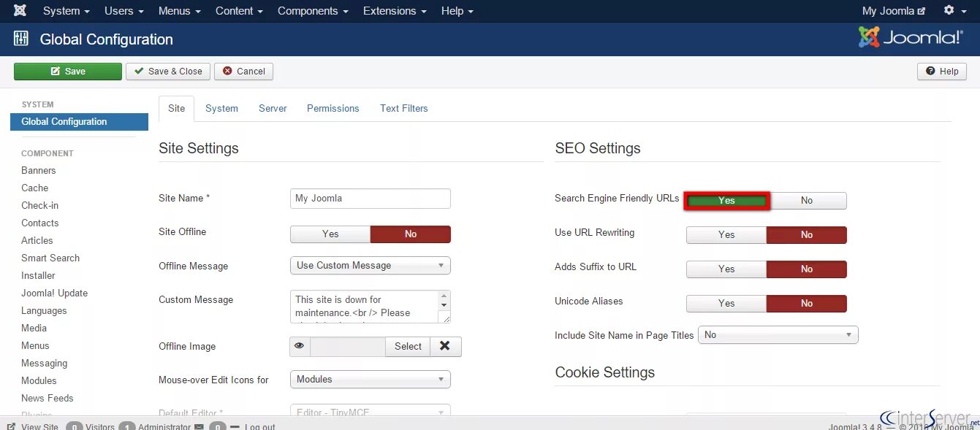Click the View Site external link icon
The height and width of the screenshot is (430, 980).
[11, 426]
